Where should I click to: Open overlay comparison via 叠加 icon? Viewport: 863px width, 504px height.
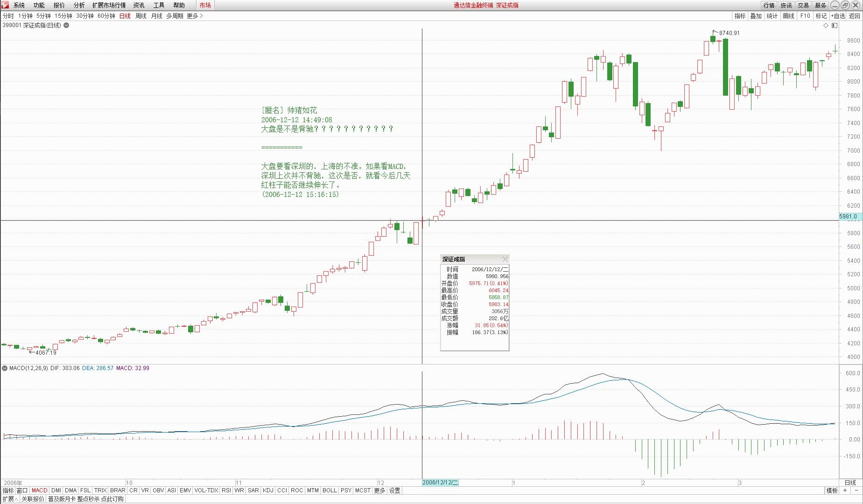[756, 15]
